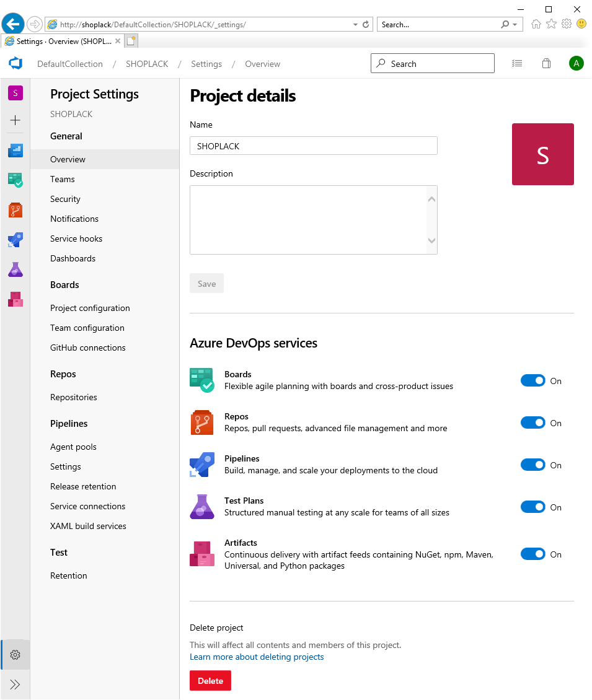Viewport: 592px width, 700px height.
Task: Click the red Delete project button
Action: tap(210, 681)
